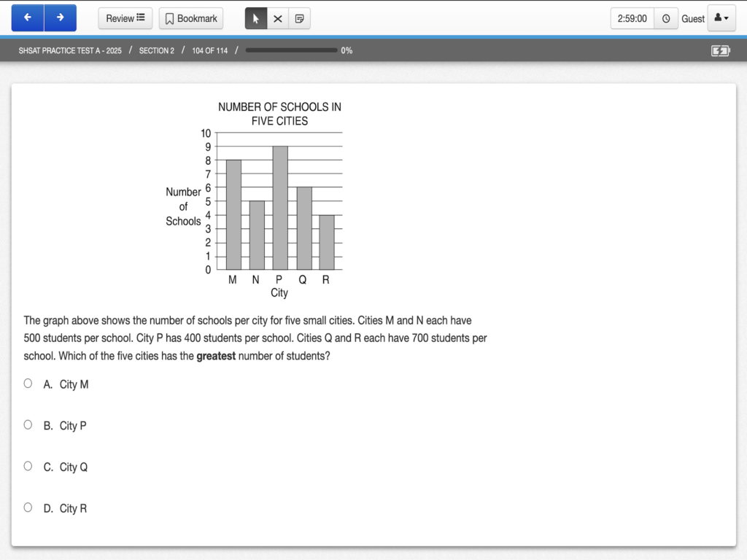Click the battery status indicator
Screen dimensions: 747x560
719,50
